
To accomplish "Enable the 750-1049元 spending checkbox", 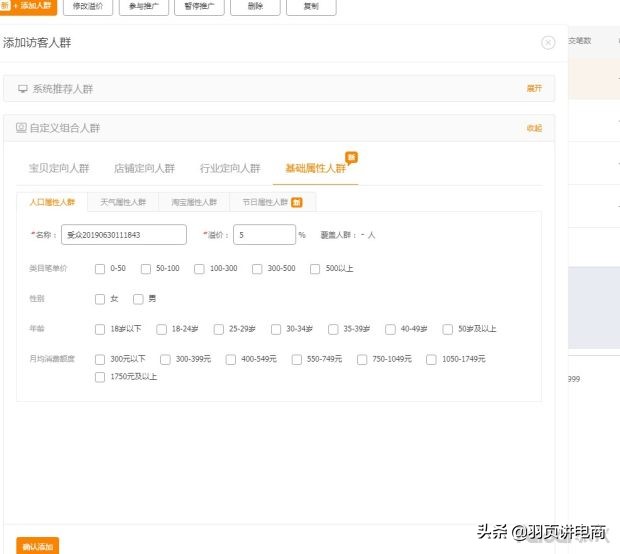I will [362, 359].
